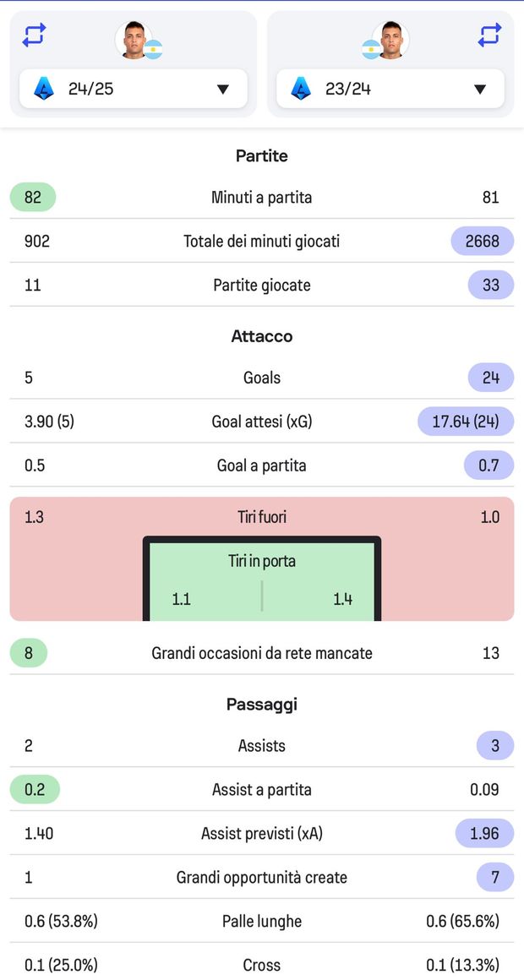Open the 24/25 season dropdown

tap(133, 88)
